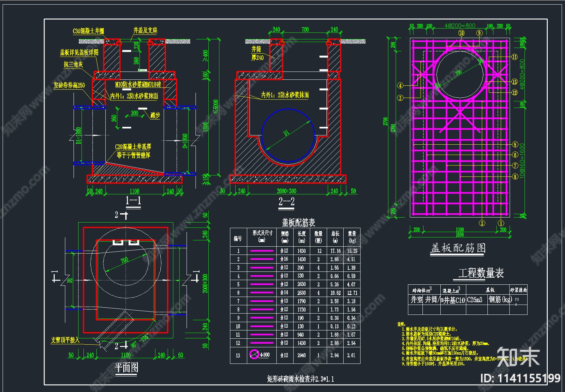Screen dimensions: 565x392
Task: Click the '井基C10' cell
Action: tap(454, 300)
